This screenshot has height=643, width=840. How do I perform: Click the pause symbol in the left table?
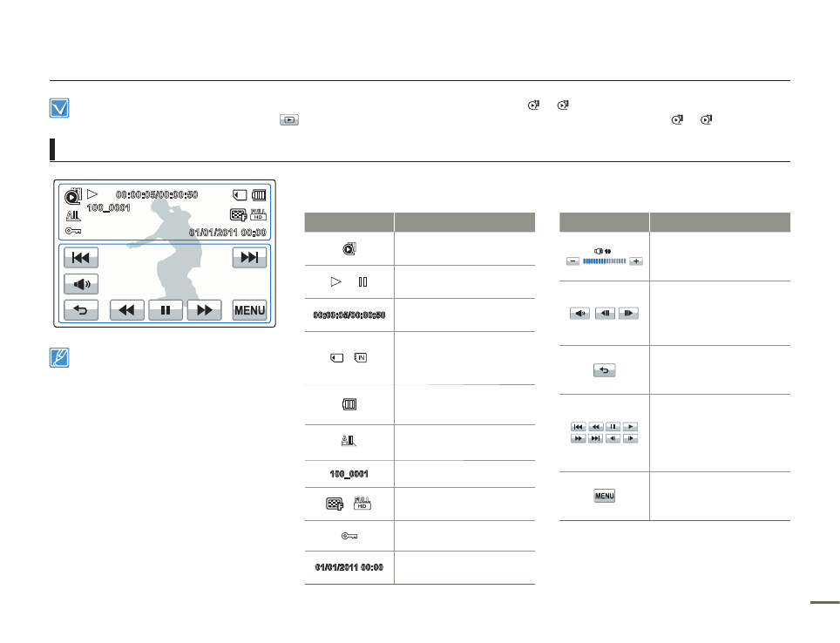coord(362,282)
